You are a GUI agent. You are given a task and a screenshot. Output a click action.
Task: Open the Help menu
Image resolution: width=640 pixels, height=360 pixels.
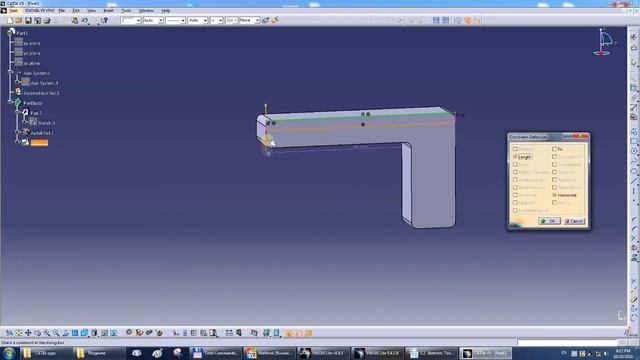(166, 11)
